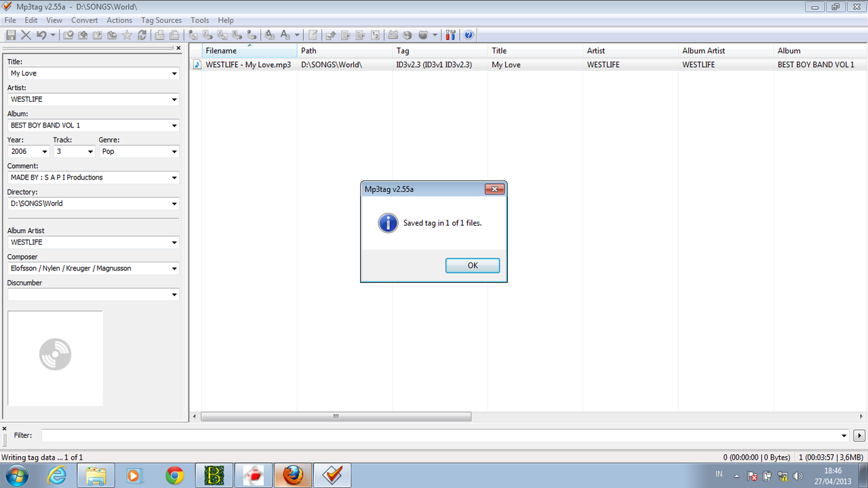Viewport: 868px width, 488px height.
Task: Click OK in the Saved tag dialog
Action: (473, 266)
